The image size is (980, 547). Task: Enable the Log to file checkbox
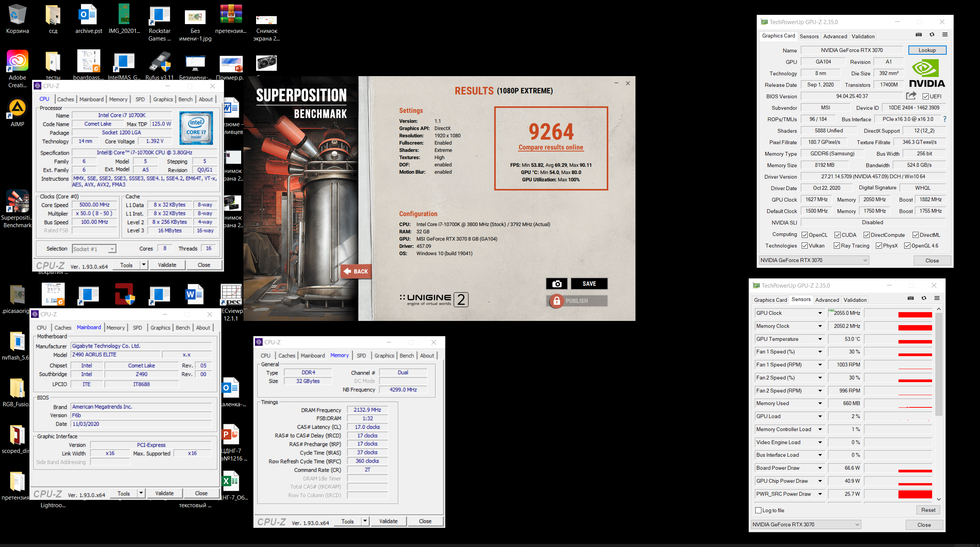click(758, 510)
